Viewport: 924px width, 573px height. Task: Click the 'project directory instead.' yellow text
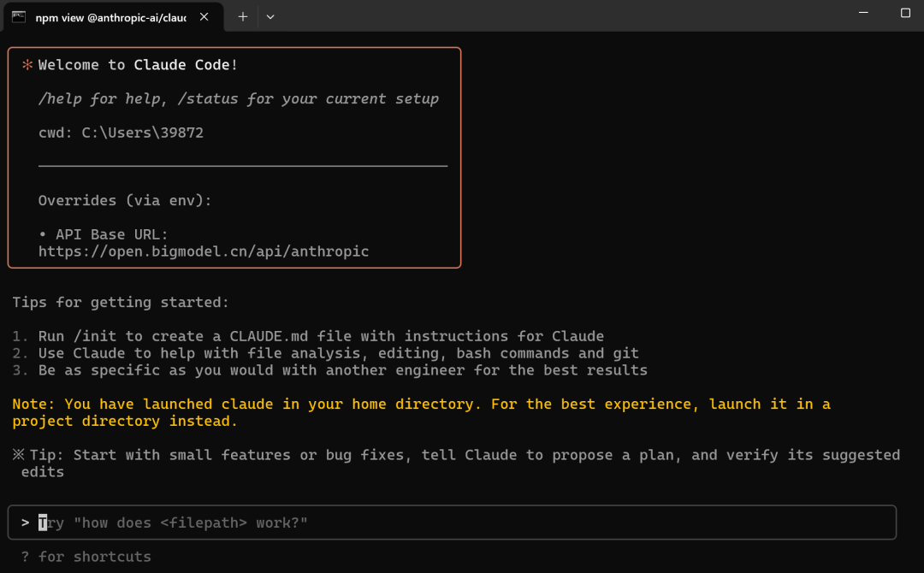click(125, 421)
